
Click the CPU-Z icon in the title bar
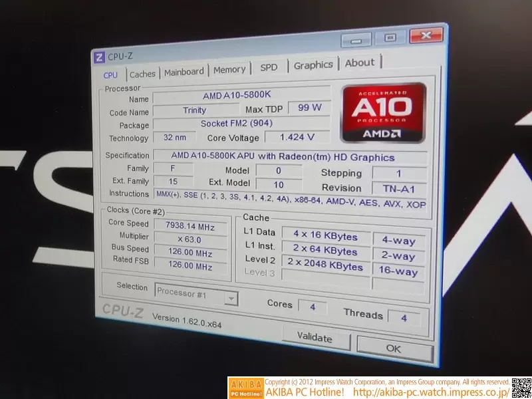point(100,57)
